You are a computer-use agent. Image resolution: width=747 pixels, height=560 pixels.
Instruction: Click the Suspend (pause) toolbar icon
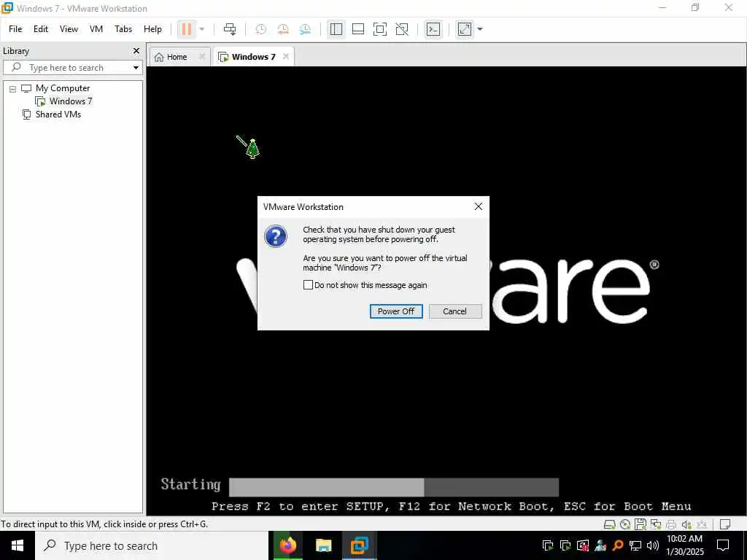coord(187,29)
